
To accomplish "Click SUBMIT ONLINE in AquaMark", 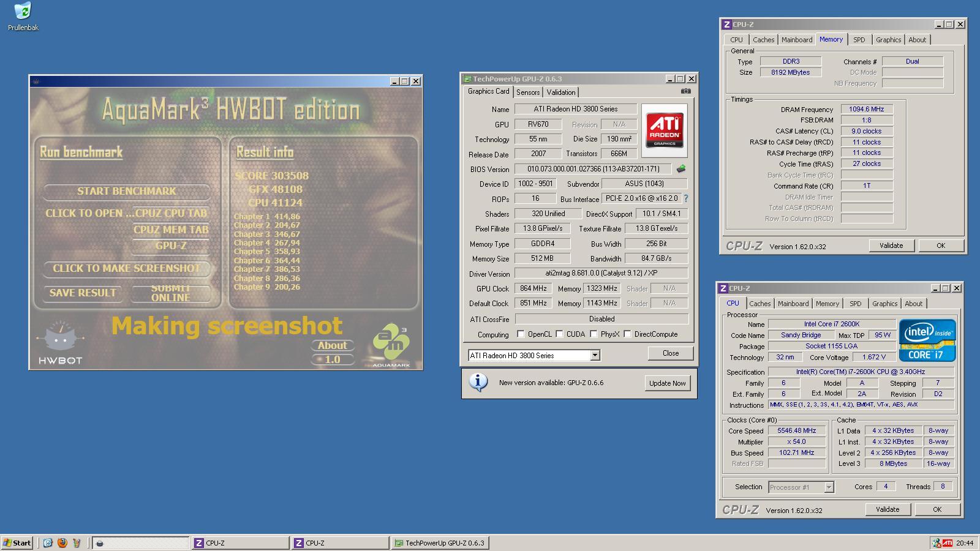I will pos(171,293).
